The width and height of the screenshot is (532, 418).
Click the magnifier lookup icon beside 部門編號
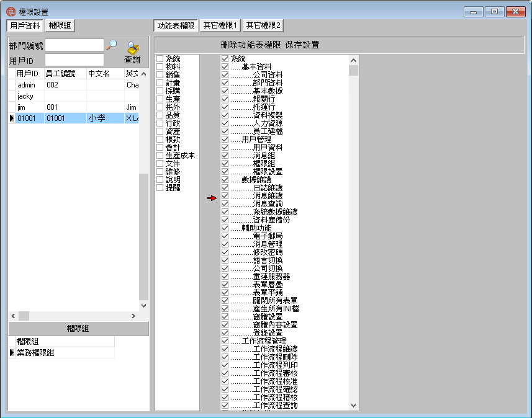click(111, 45)
